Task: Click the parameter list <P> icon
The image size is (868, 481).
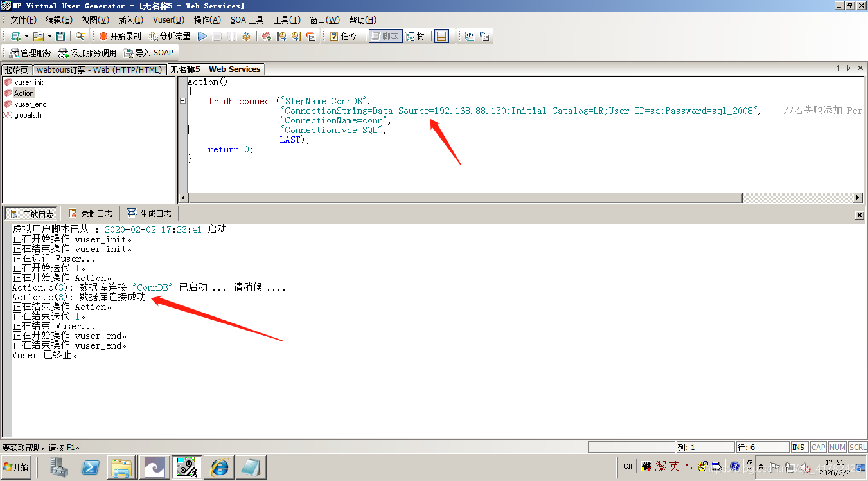Action: pyautogui.click(x=470, y=36)
